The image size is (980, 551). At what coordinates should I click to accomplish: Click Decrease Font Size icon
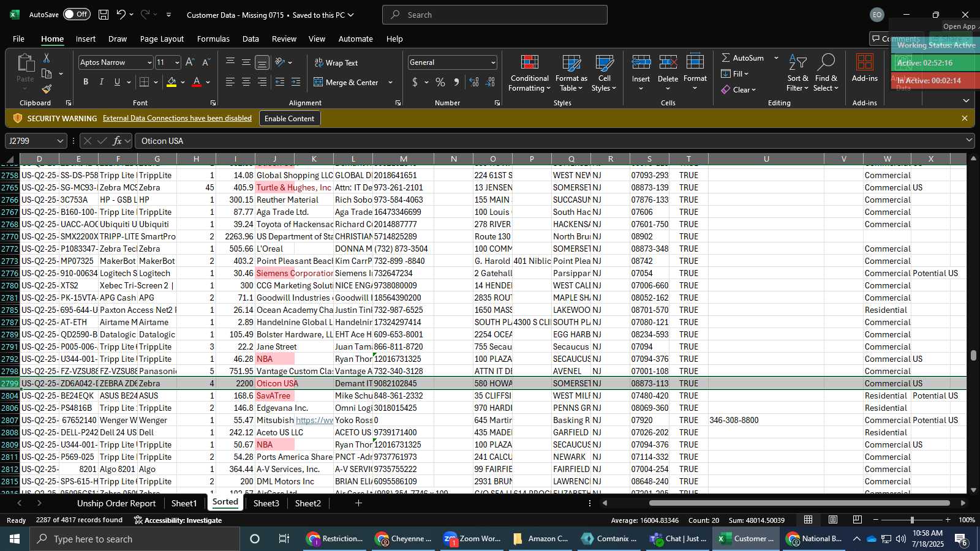coord(206,62)
